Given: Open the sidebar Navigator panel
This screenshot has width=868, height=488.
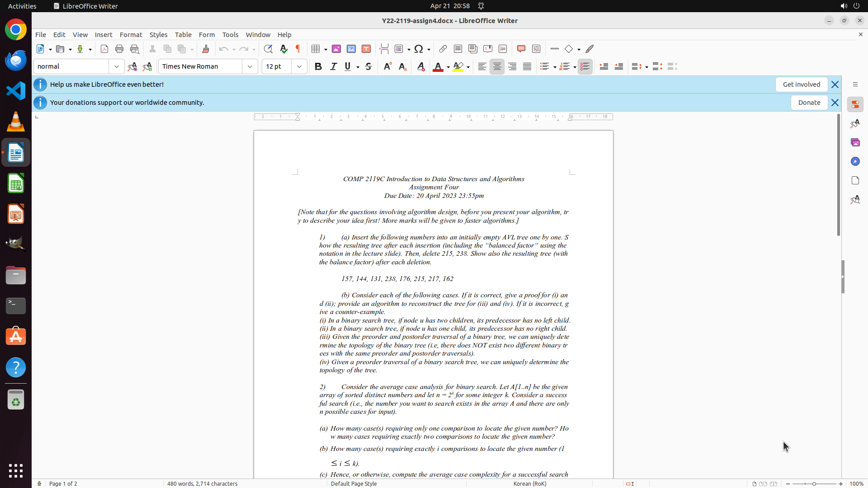Looking at the screenshot, I should pyautogui.click(x=855, y=162).
